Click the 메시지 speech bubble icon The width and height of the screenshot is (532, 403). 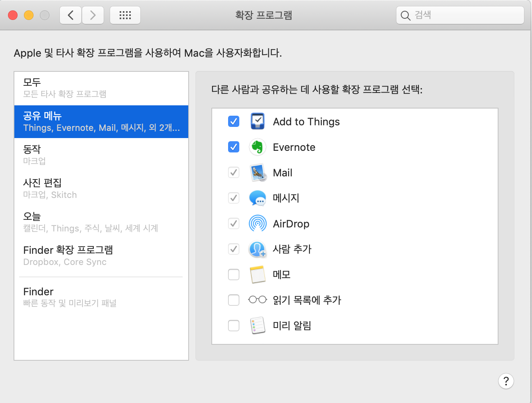258,198
